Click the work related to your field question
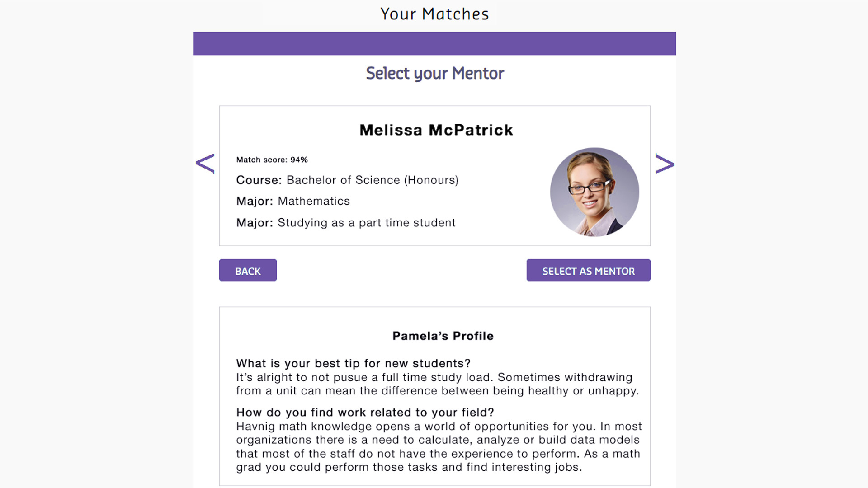Image resolution: width=868 pixels, height=488 pixels. pos(365,413)
